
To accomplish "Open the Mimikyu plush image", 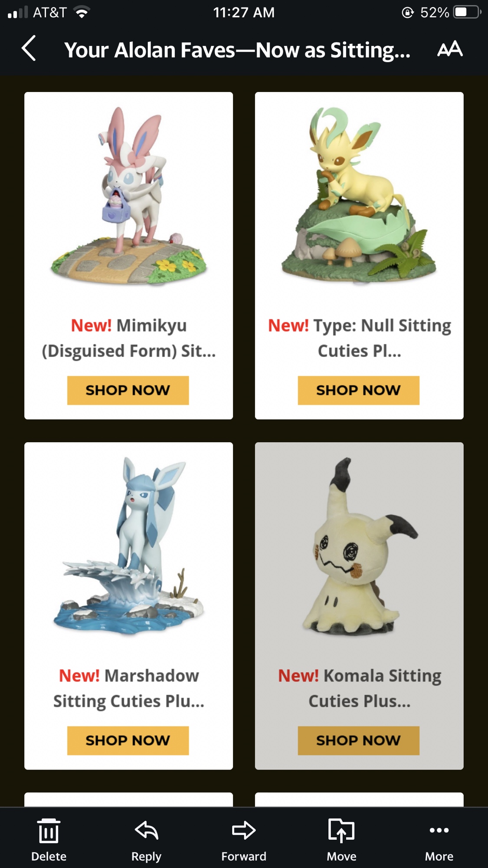I will point(359,546).
